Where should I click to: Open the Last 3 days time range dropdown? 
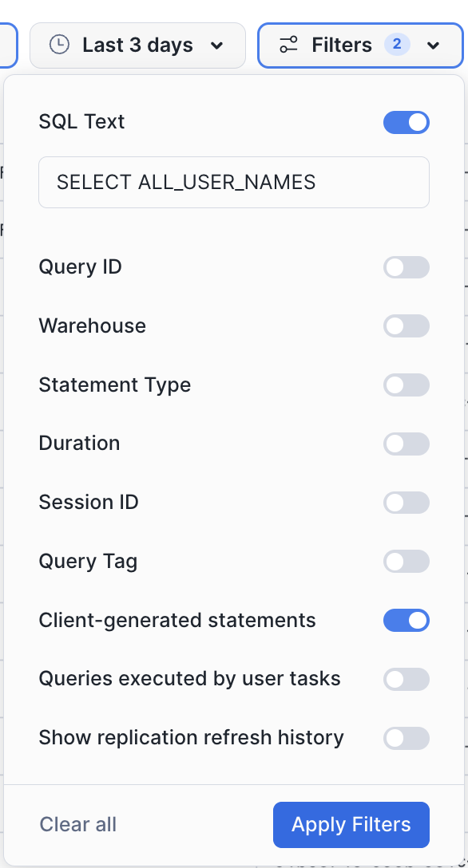137,45
